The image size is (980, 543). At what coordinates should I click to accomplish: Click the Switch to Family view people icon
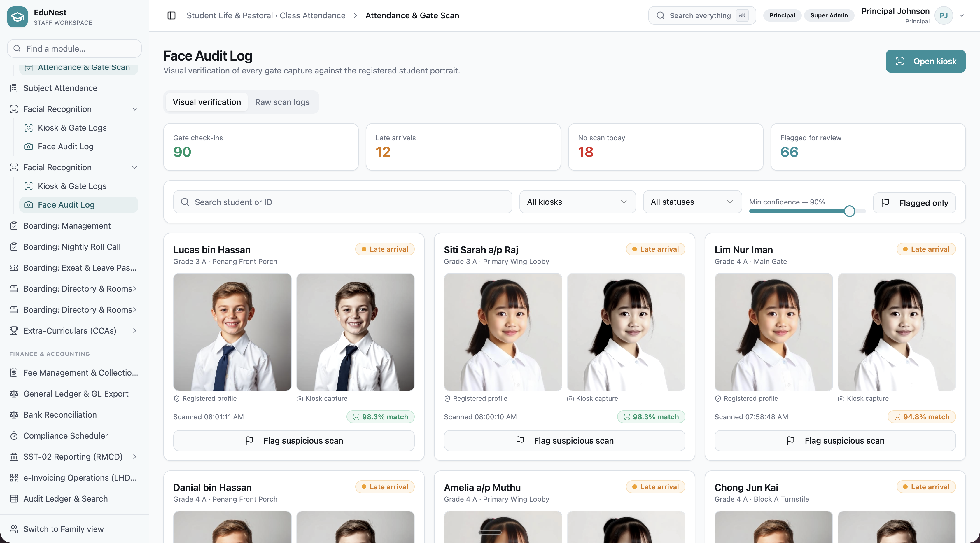(x=14, y=529)
